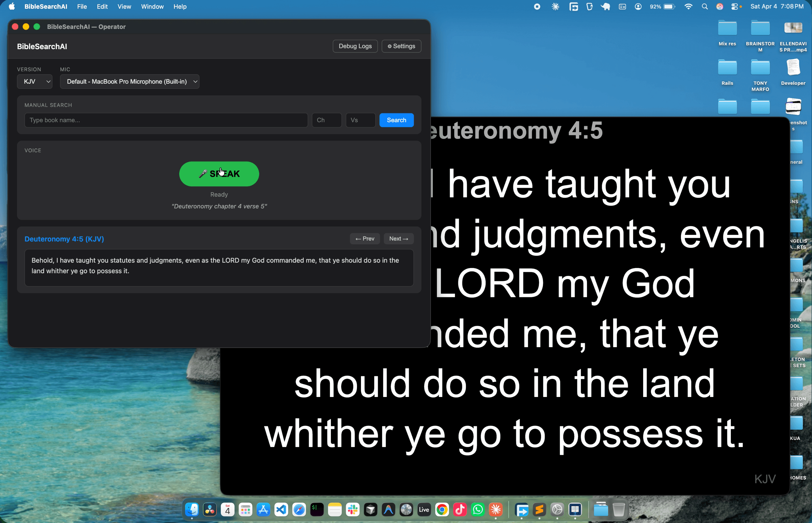Open the View menu

coord(124,7)
